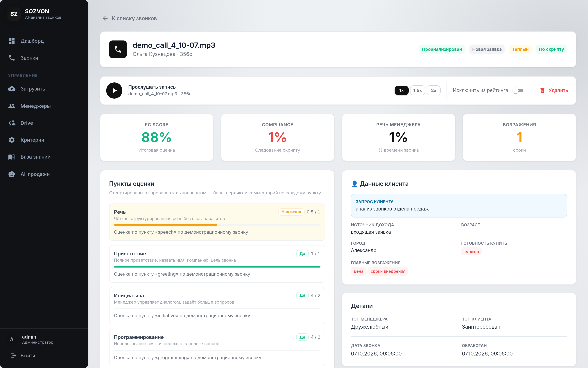Click the black phone icon by demo_call_4_10-07.mp3
Viewport: 588px width, 368px height.
[x=118, y=49]
